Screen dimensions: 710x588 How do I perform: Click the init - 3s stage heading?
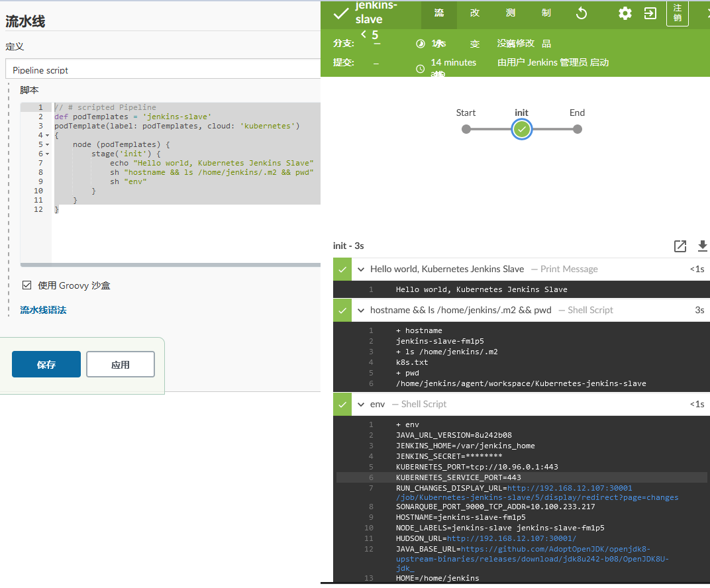(x=348, y=246)
